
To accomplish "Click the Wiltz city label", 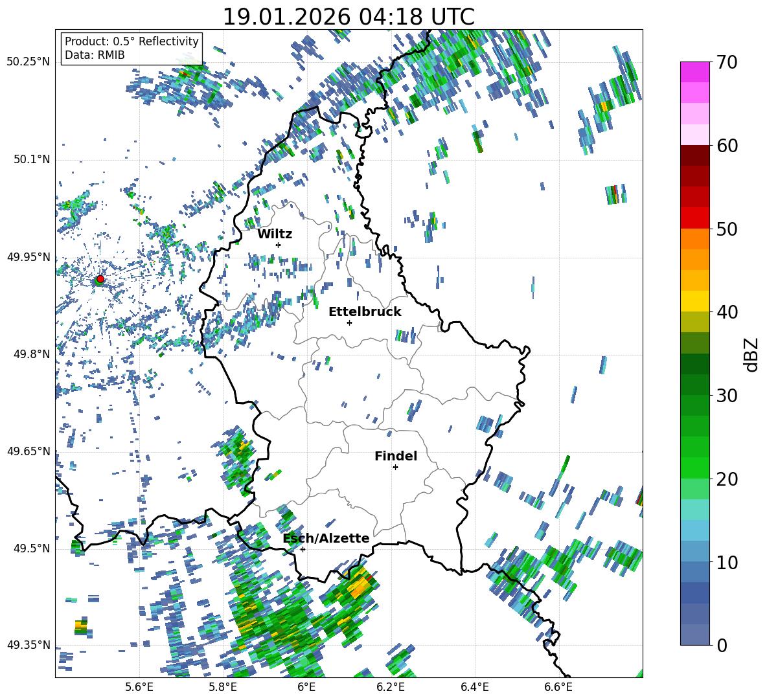I will (x=275, y=234).
